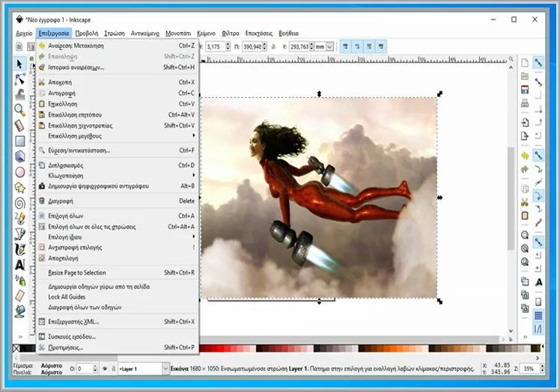This screenshot has width=560, height=392.
Task: Select the Paint bucket tool
Action: [x=20, y=311]
